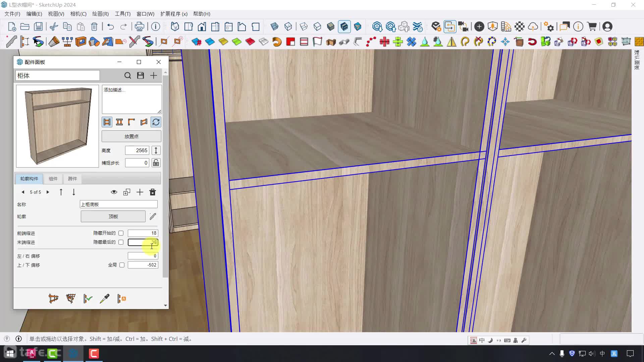Save the assembly using panel disk icon
This screenshot has width=644, height=362.
141,75
